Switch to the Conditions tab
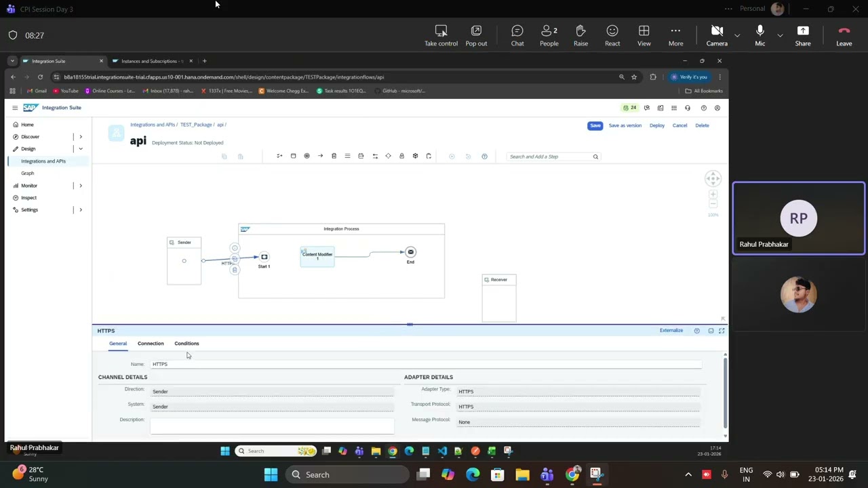Screen dimensions: 868x488 click(186, 344)
